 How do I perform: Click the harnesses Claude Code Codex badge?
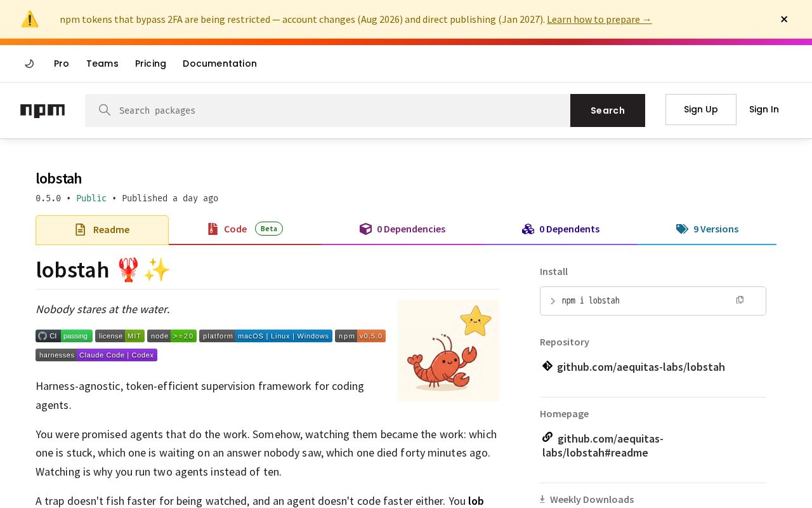coord(96,355)
